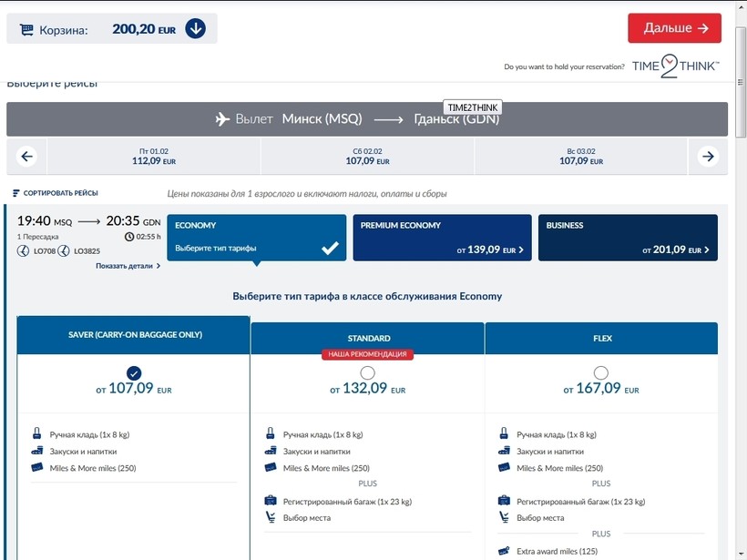Image resolution: width=747 pixels, height=560 pixels.
Task: Choose the Business class from 201,09 EUR
Action: pyautogui.click(x=628, y=238)
